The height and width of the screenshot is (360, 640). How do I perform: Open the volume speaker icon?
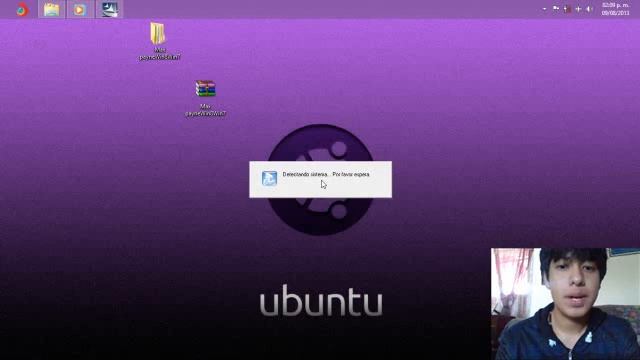(589, 9)
